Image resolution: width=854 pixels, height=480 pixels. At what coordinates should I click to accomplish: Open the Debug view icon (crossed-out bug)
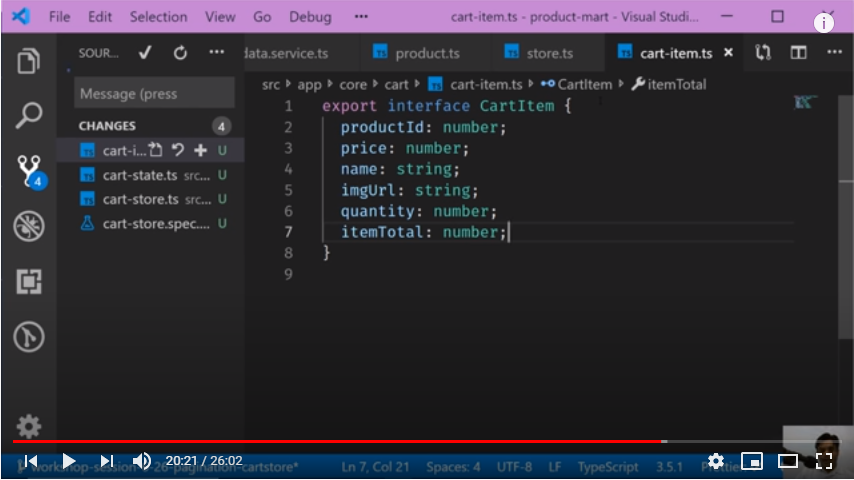tap(28, 226)
